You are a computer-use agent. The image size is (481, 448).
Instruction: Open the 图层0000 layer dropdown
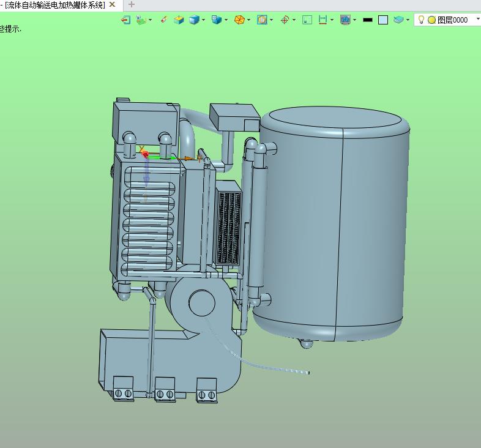click(477, 20)
